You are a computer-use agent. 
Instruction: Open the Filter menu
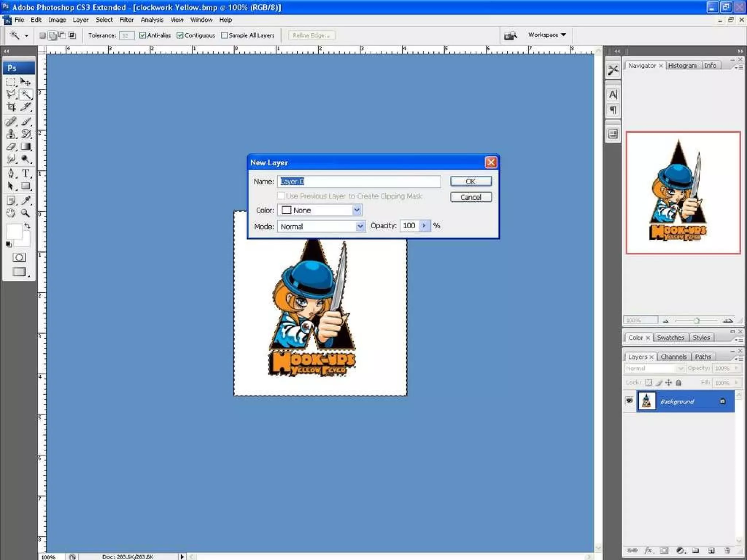pyautogui.click(x=127, y=20)
